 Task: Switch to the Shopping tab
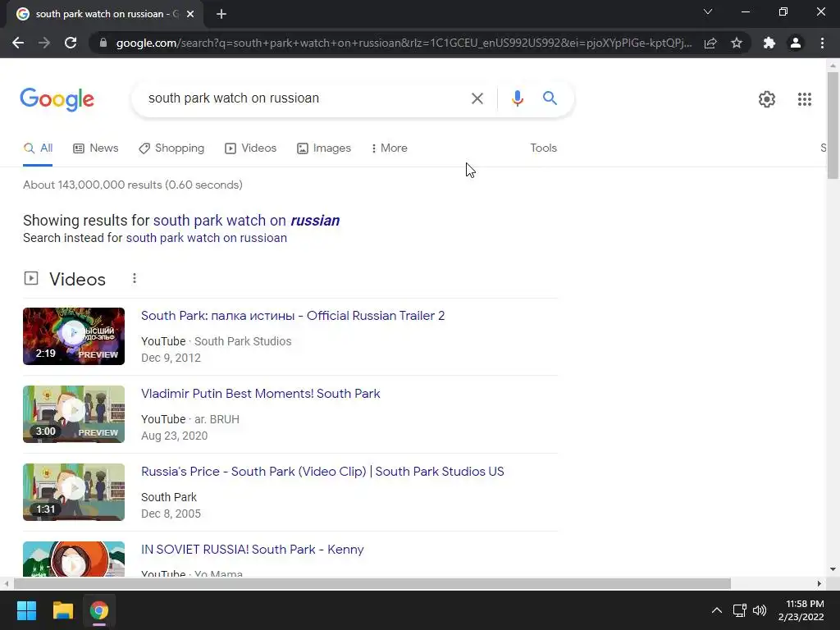tap(171, 148)
